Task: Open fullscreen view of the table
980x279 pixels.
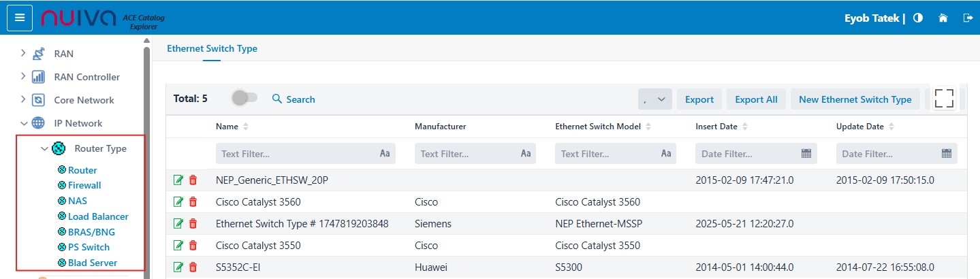Action: [944, 99]
